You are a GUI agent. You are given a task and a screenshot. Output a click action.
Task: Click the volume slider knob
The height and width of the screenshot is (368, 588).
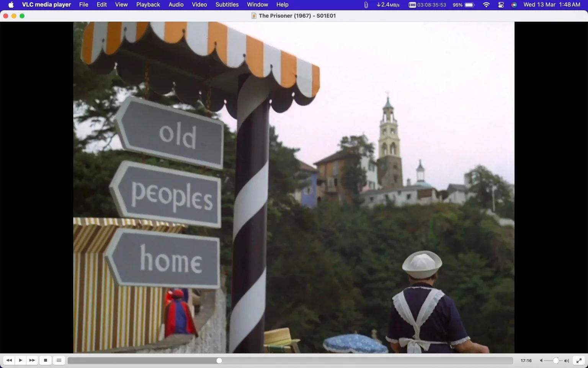click(x=556, y=361)
